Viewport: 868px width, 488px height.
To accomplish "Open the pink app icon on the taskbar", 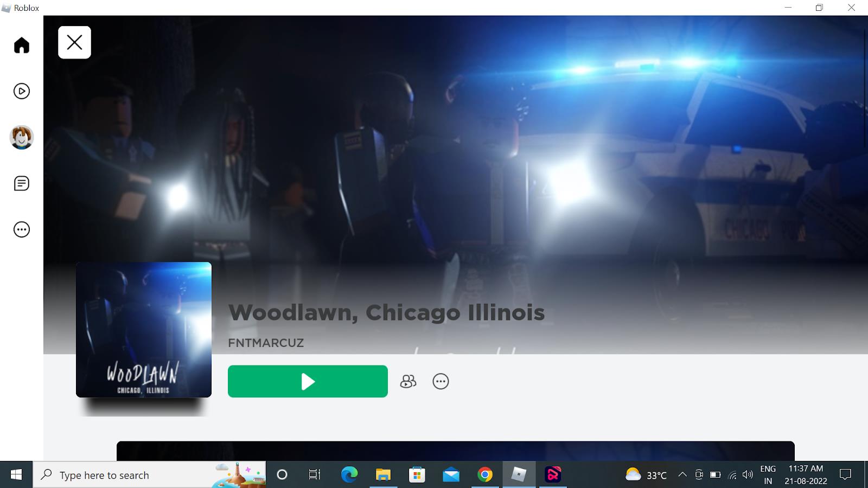I will tap(553, 475).
